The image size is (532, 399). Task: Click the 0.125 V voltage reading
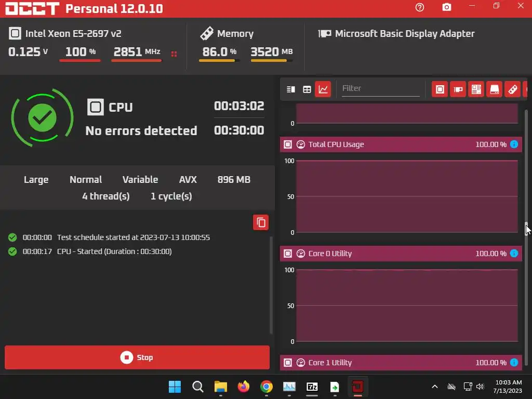[x=28, y=51]
